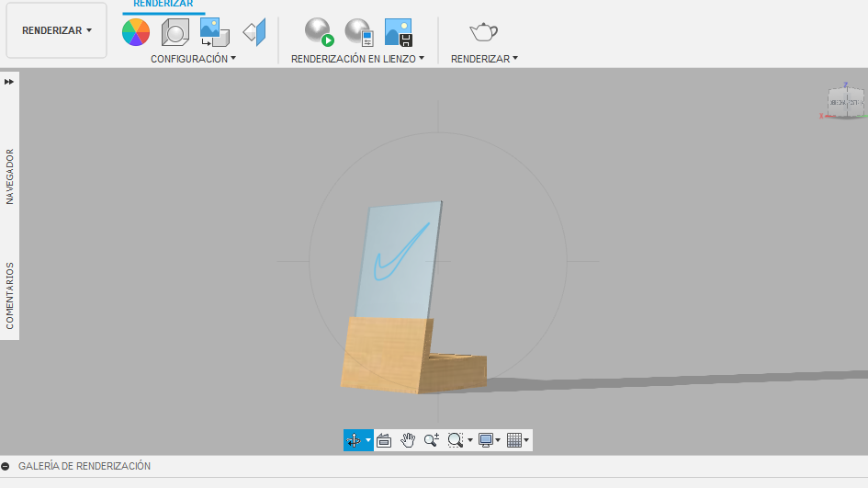Collapse the GALERÍA DE RENDERIZACIÓN panel
Screen dimensions: 868x488
[x=5, y=466]
